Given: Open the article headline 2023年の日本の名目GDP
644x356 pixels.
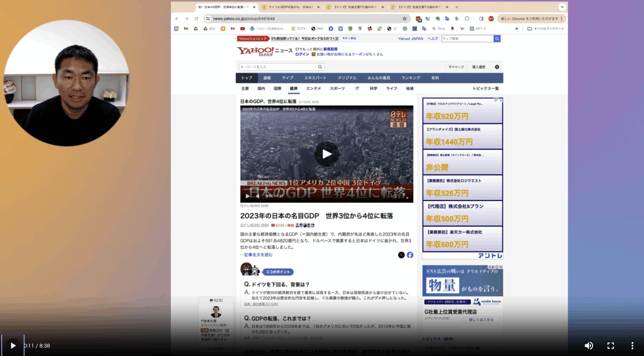Looking at the screenshot, I should tap(316, 216).
